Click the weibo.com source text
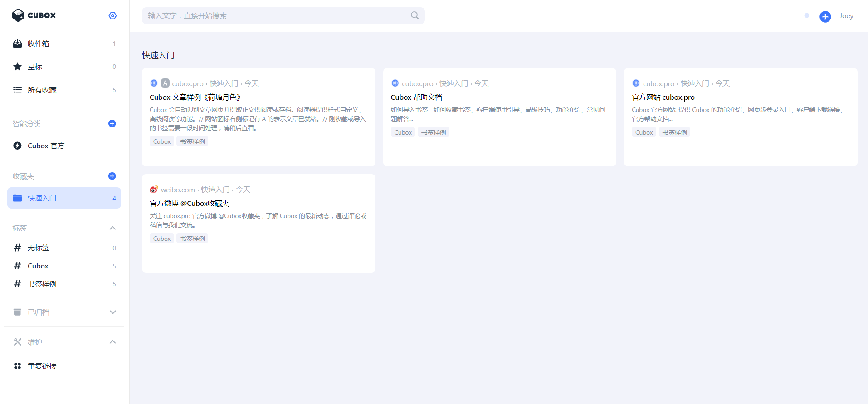This screenshot has width=868, height=404. 178,190
